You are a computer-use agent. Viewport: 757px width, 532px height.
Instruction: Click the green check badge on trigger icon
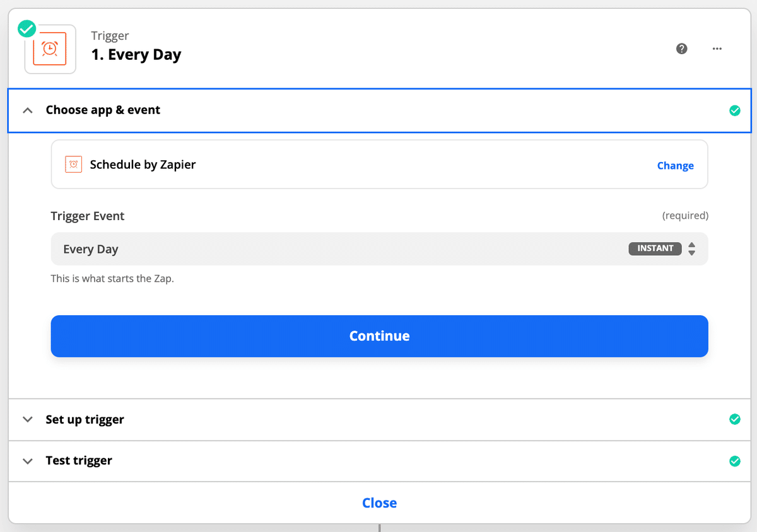26,28
